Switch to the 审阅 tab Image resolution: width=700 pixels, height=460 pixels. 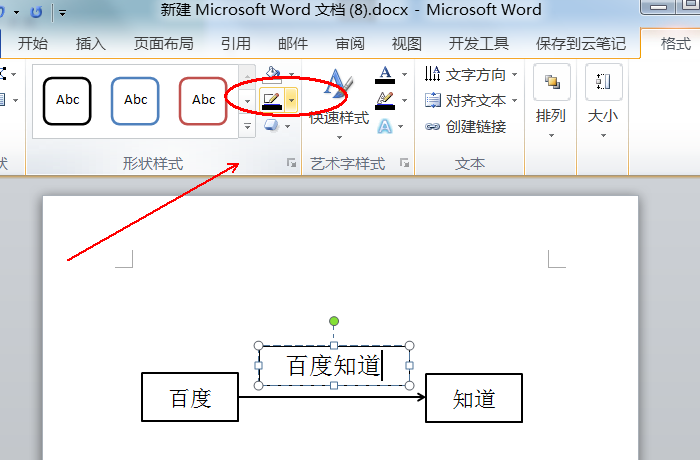(x=350, y=43)
